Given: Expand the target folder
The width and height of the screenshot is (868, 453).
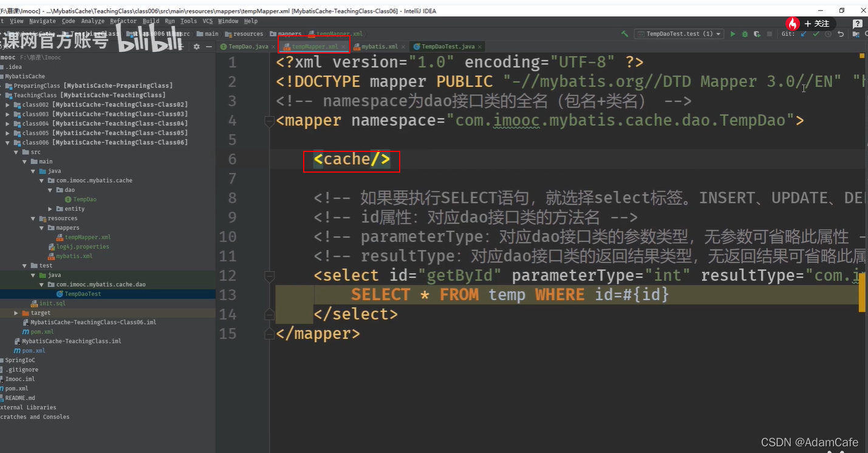Looking at the screenshot, I should 16,313.
